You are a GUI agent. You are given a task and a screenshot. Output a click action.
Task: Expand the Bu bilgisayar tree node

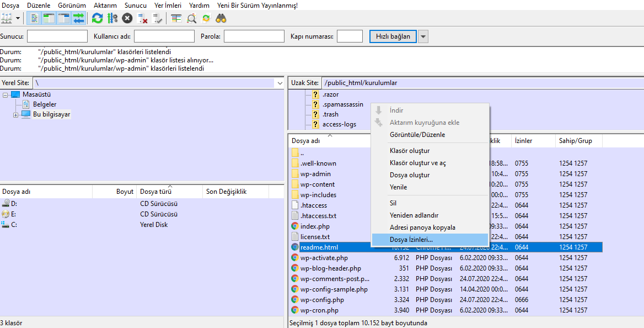(15, 115)
